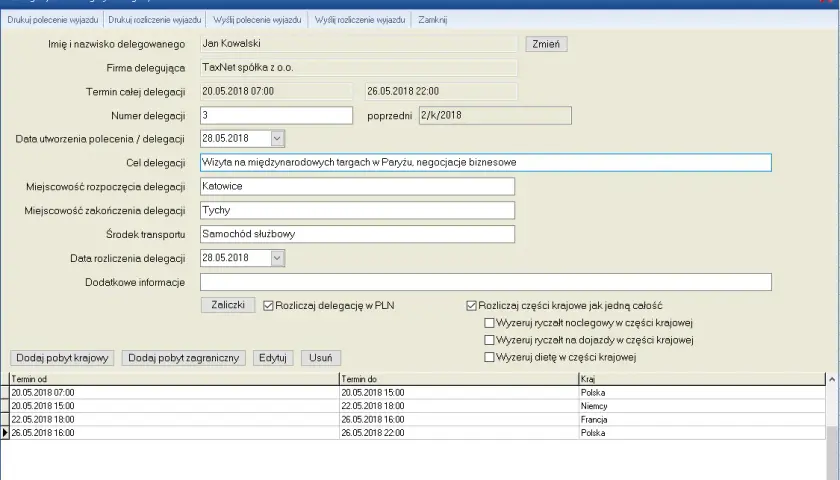The height and width of the screenshot is (480, 840).
Task: Click the Niemcy cell in Kraj column
Action: [x=702, y=406]
